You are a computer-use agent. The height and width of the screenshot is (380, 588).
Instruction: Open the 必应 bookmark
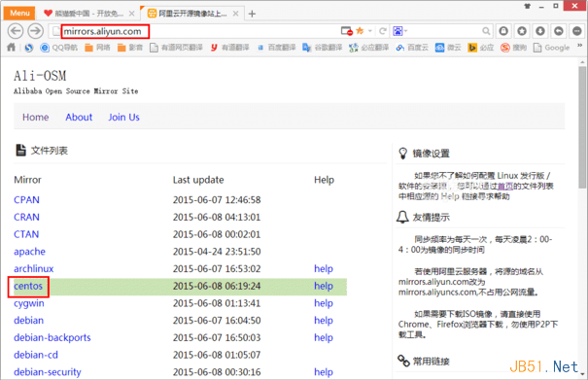tap(481, 48)
